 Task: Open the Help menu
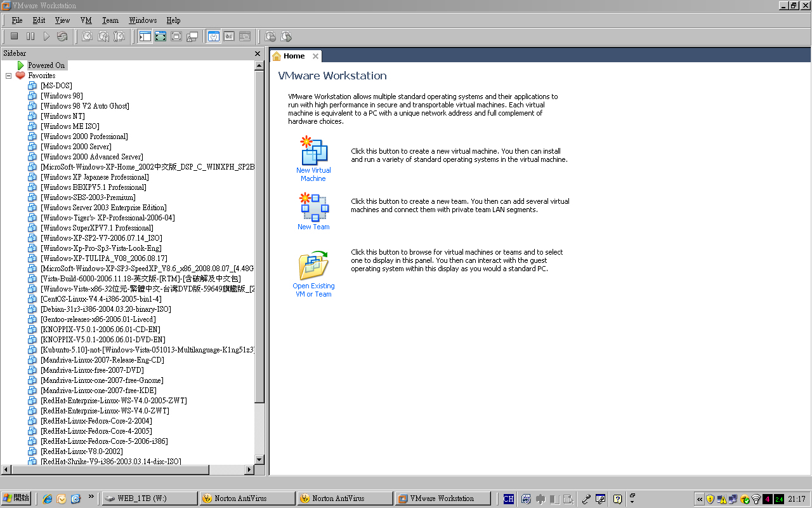173,20
